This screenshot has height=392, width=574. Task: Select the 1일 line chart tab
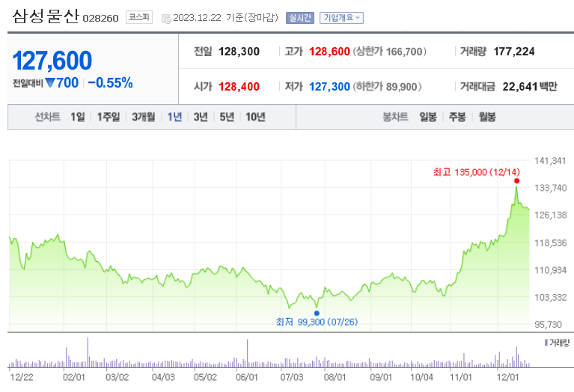[78, 117]
